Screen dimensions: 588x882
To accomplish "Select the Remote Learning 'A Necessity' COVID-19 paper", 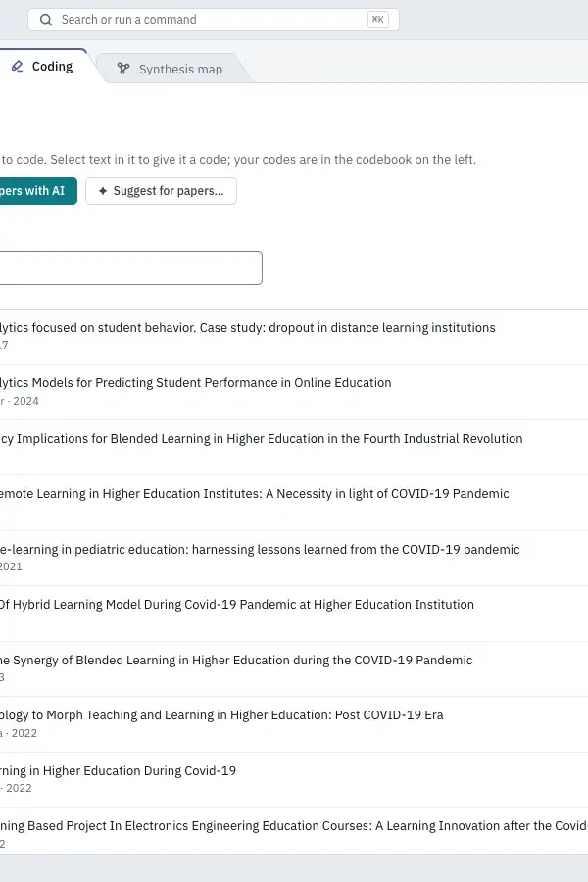I will tap(294, 503).
